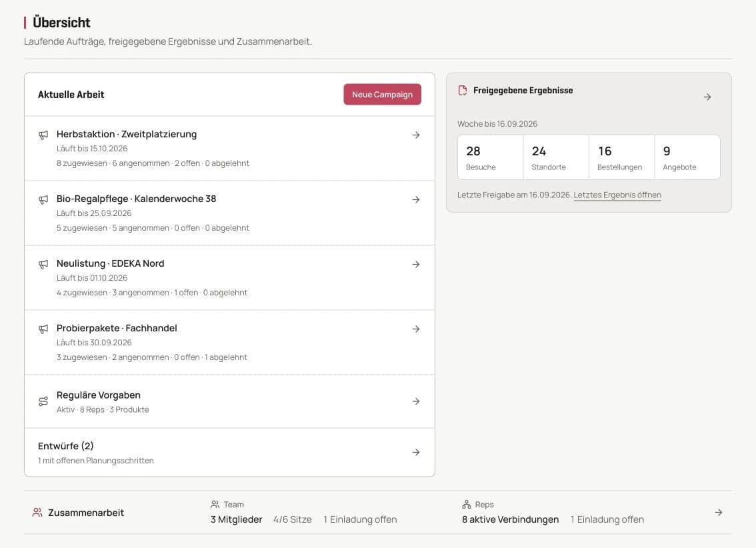
Task: Click the 4/6 Sitze text
Action: [292, 519]
